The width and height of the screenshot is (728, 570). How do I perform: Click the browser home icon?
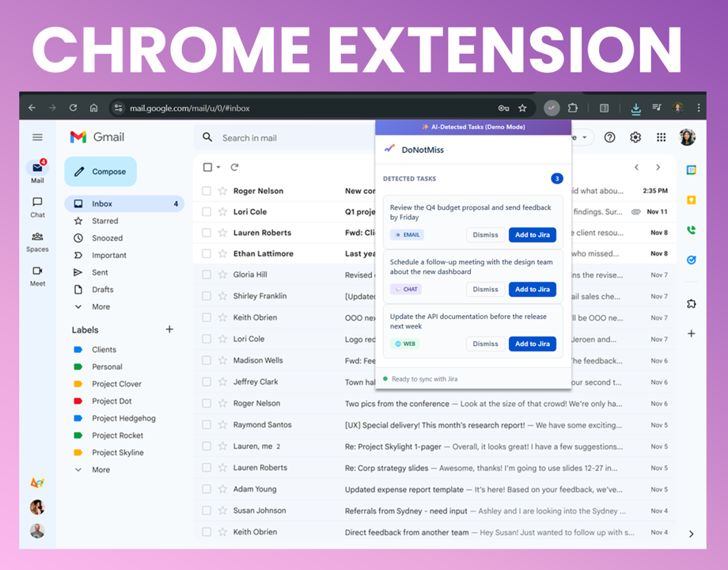94,108
